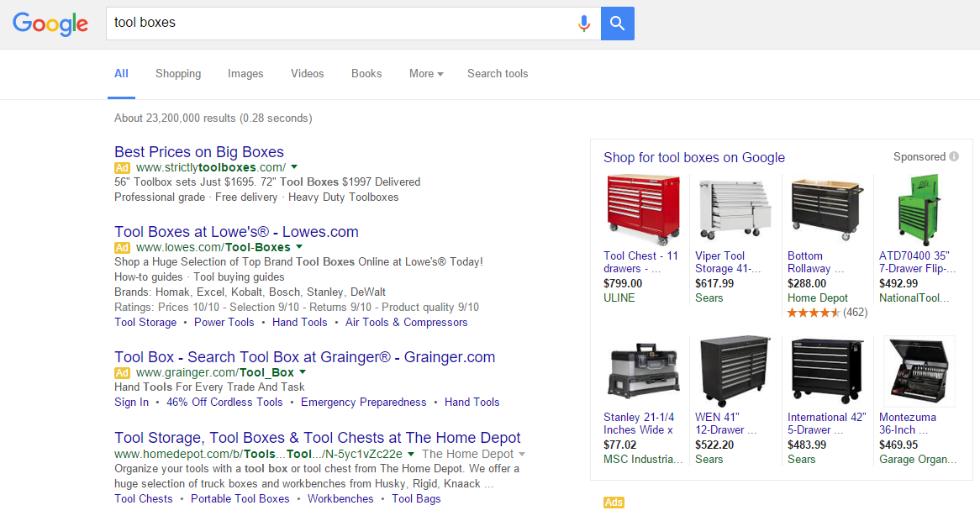This screenshot has height=516, width=980.
Task: Open WEN 41" 12-Drawer listing title
Action: coord(725,424)
